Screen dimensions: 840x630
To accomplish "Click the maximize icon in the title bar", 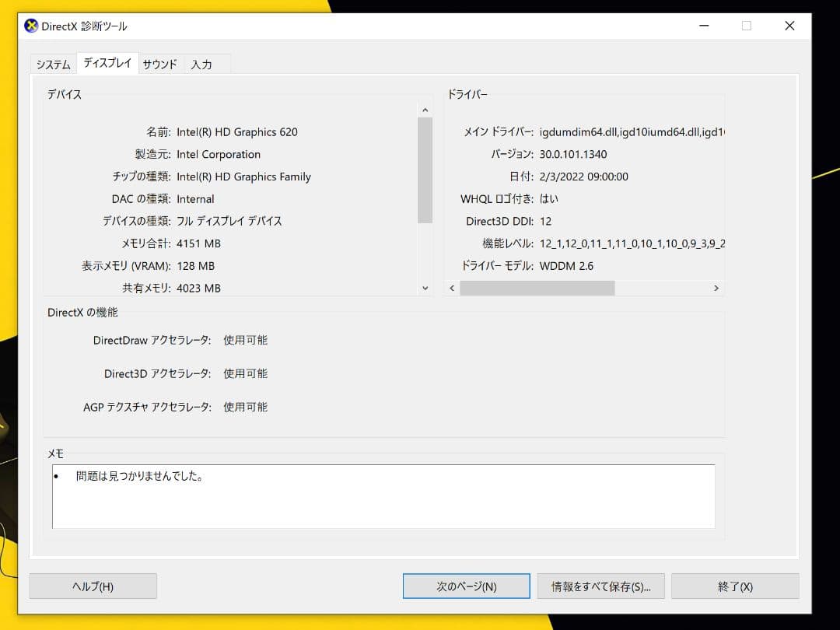I will (x=746, y=26).
